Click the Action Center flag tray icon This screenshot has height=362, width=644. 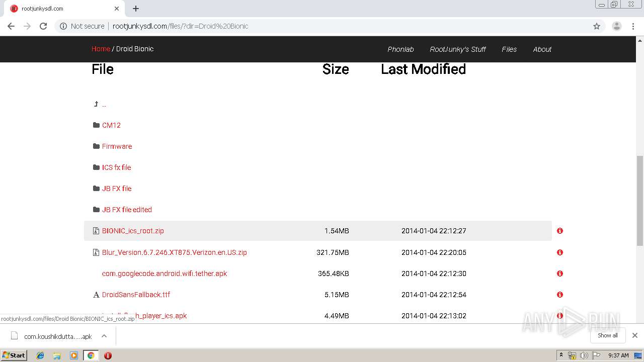point(597,355)
